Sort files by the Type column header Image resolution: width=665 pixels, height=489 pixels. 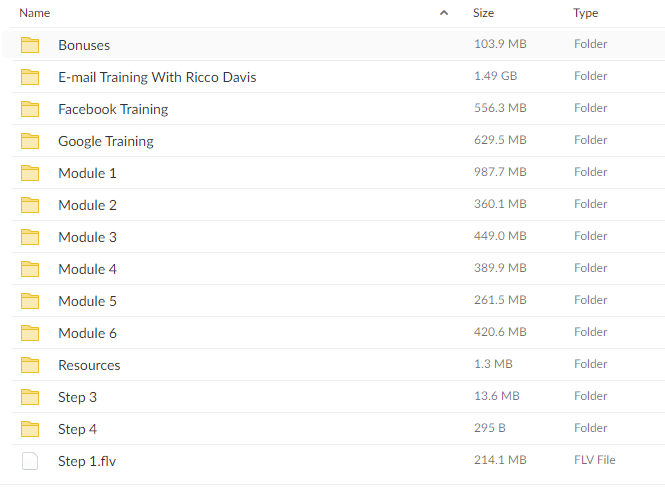click(x=586, y=13)
